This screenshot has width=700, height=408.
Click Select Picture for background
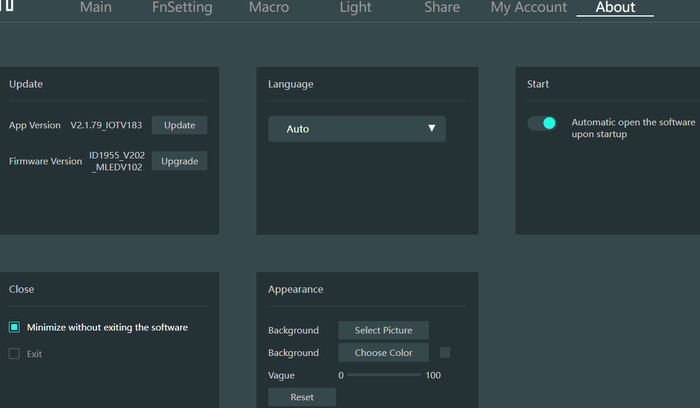tap(383, 330)
